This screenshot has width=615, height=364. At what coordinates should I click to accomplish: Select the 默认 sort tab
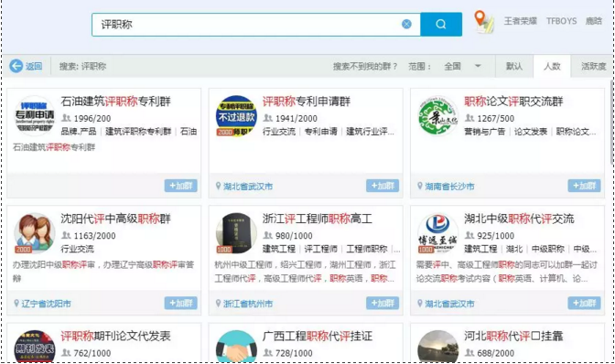pos(513,66)
